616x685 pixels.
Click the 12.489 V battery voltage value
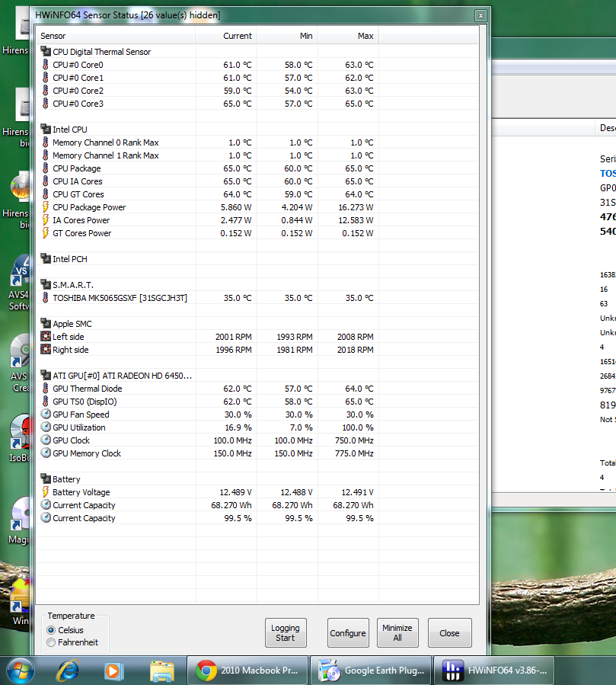click(235, 492)
